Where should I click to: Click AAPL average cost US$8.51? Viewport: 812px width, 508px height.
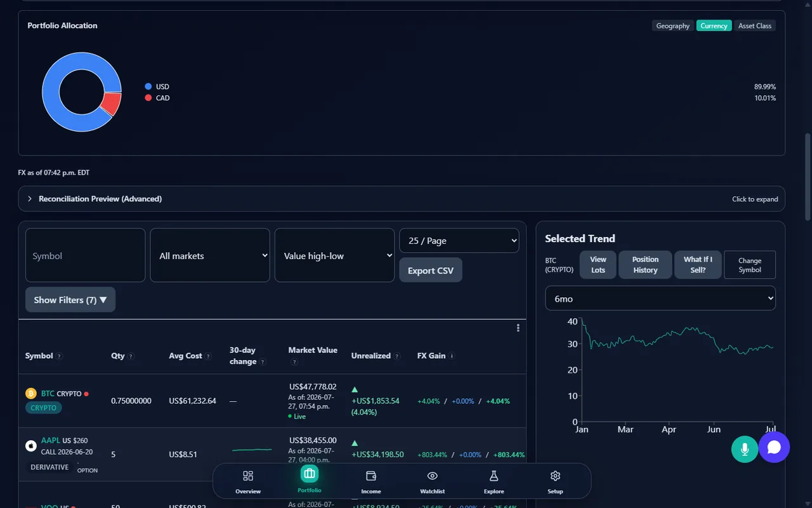pos(183,455)
